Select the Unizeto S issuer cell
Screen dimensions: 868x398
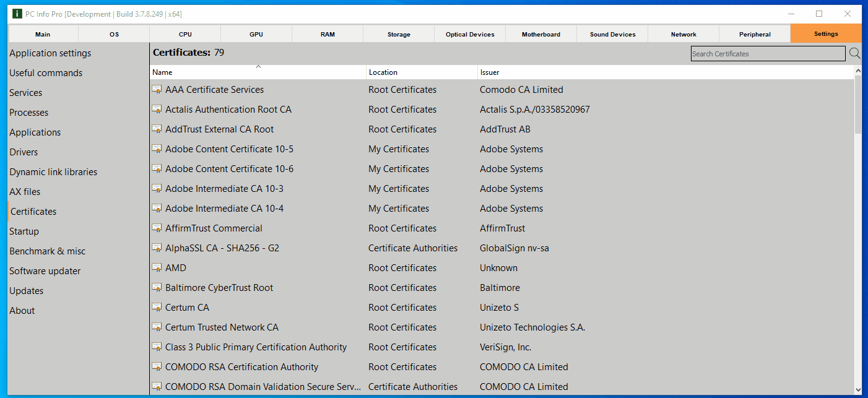pyautogui.click(x=499, y=308)
